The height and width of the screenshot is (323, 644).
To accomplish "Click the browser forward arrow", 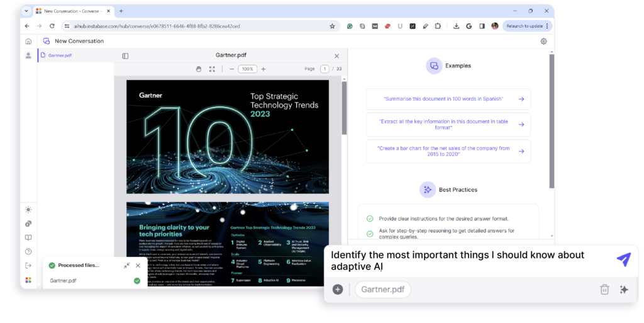I will point(40,26).
